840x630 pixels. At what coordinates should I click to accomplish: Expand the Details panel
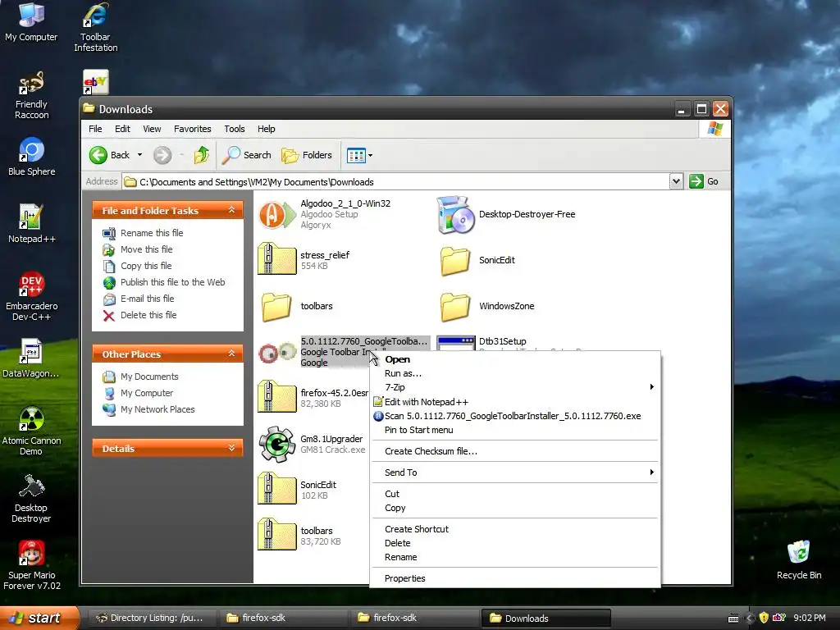pyautogui.click(x=231, y=448)
